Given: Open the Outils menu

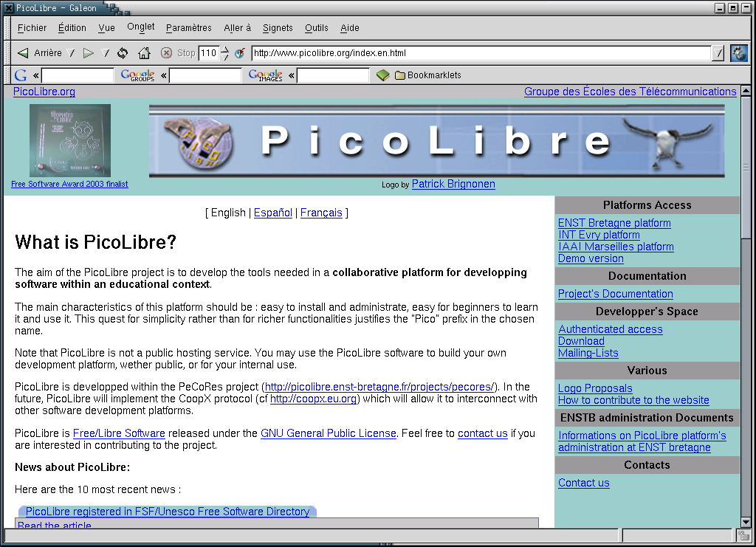Looking at the screenshot, I should pos(316,28).
